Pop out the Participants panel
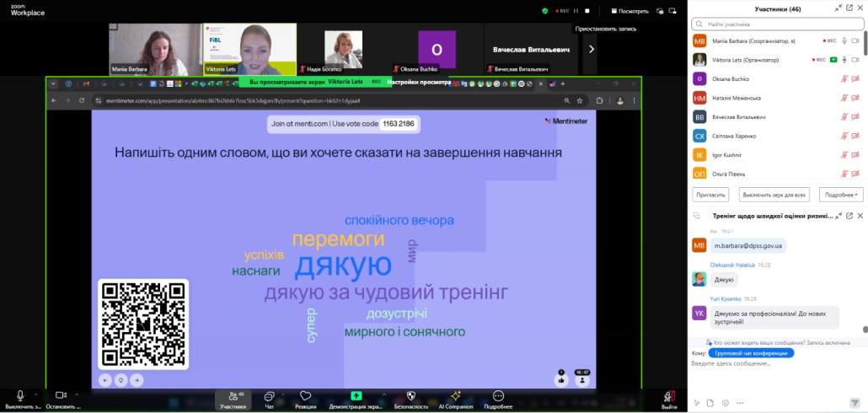This screenshot has width=868, height=413. click(849, 8)
